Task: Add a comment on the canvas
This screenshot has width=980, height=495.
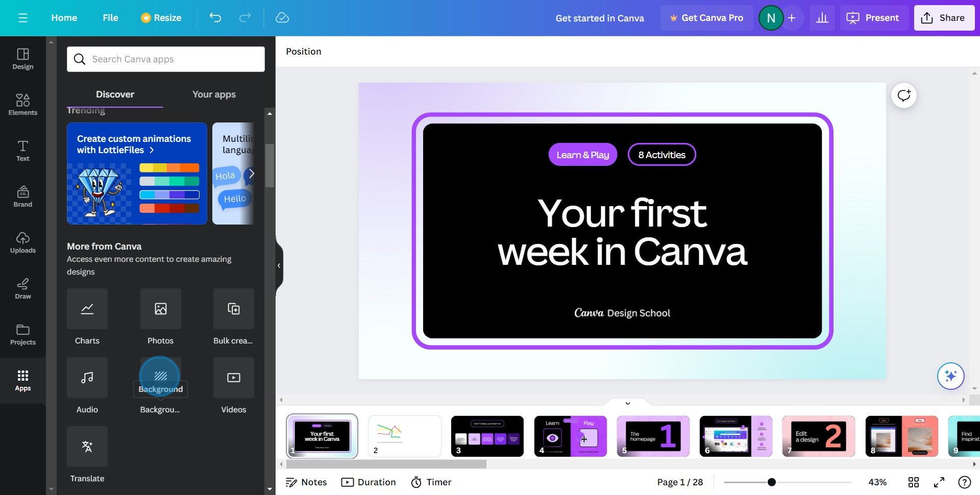Action: click(904, 95)
